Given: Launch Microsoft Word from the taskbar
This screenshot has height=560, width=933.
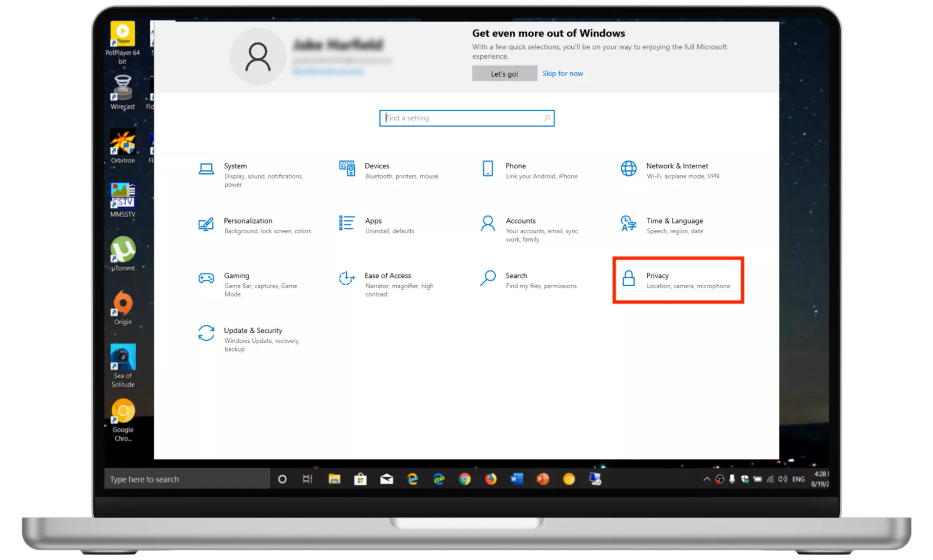Looking at the screenshot, I should click(x=516, y=479).
